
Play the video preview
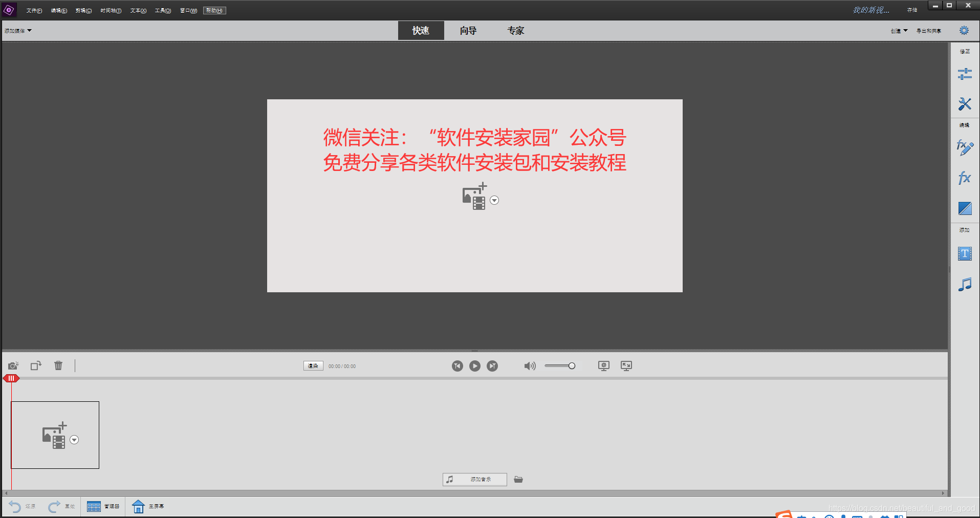475,366
